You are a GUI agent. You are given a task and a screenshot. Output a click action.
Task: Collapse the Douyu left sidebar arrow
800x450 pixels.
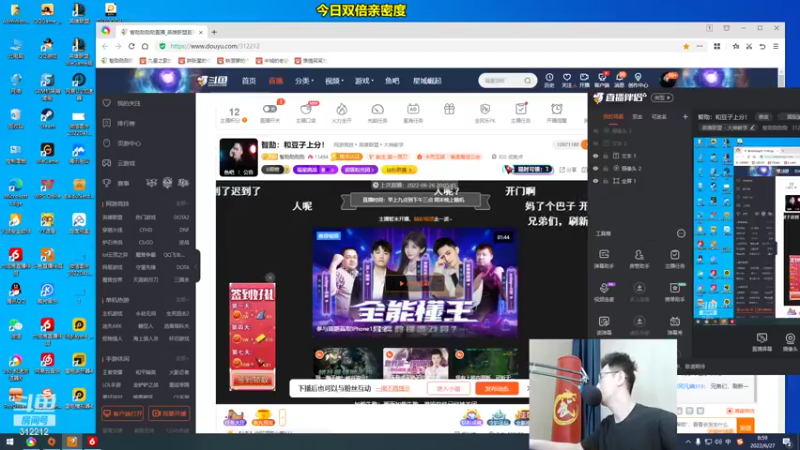tap(197, 266)
